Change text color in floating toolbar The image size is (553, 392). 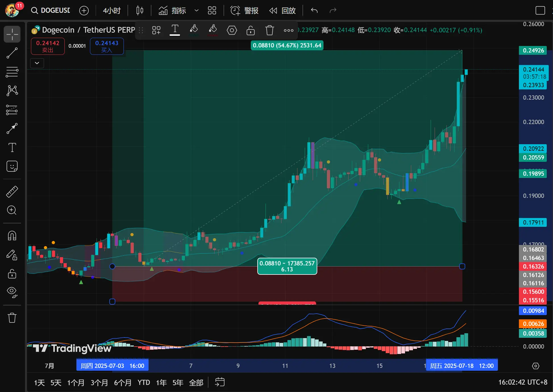click(175, 30)
